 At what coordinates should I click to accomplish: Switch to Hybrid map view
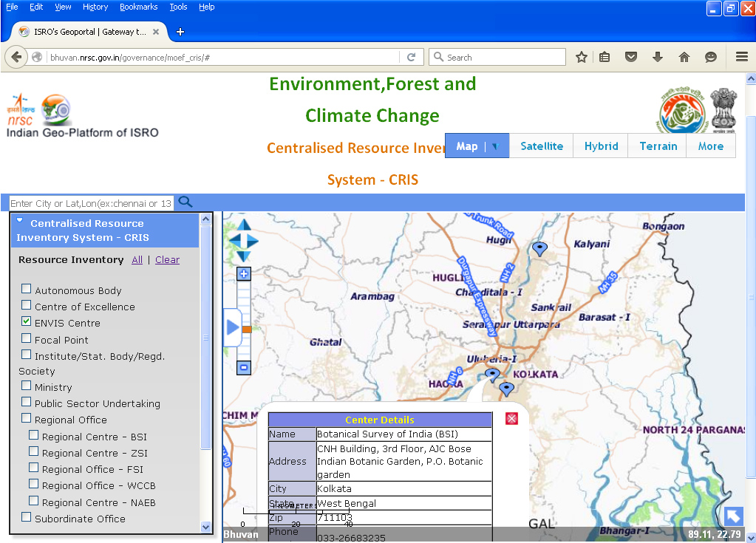[601, 146]
